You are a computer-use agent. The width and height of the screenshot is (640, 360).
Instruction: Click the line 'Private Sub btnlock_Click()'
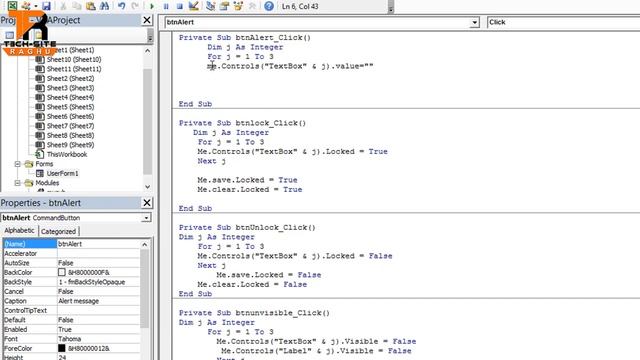242,123
